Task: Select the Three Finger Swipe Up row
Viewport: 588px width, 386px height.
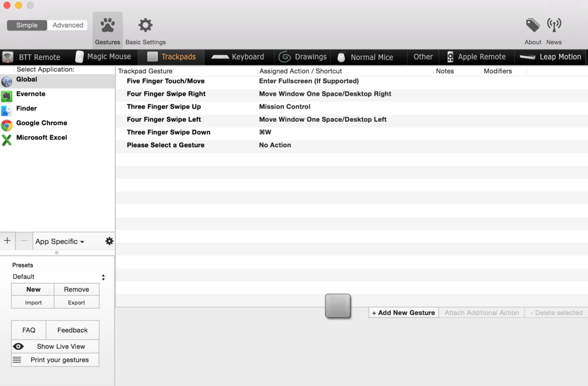Action: point(352,106)
